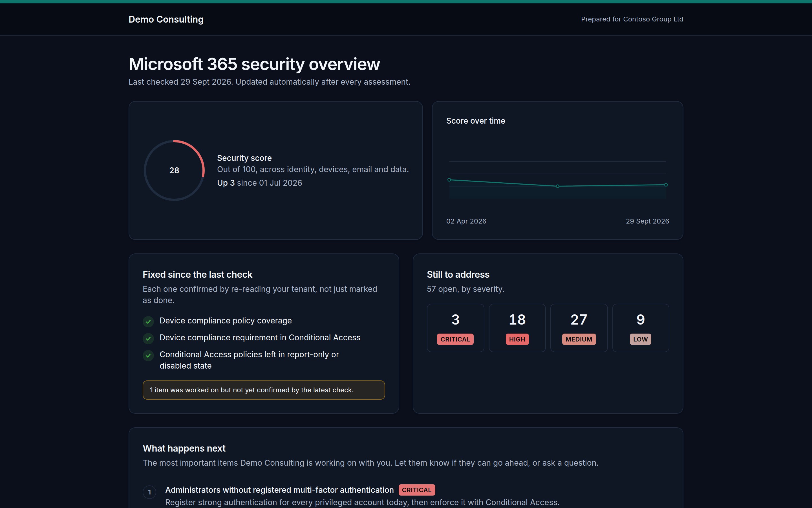Viewport: 812px width, 508px height.
Task: Click the HIGH severity badge
Action: point(517,339)
